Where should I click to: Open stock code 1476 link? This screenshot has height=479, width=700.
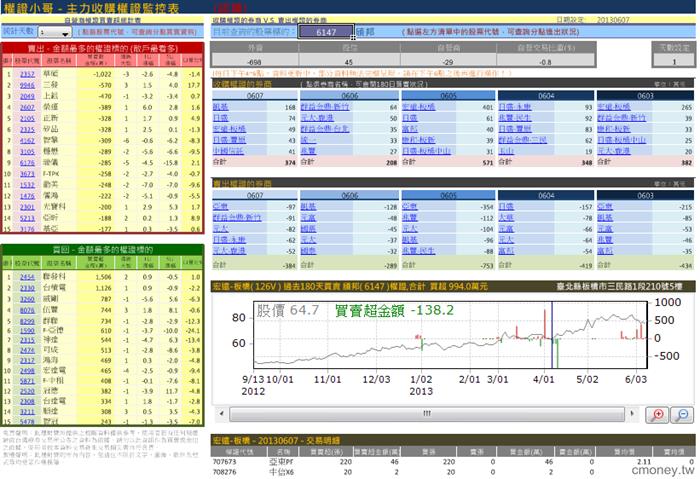click(x=27, y=196)
